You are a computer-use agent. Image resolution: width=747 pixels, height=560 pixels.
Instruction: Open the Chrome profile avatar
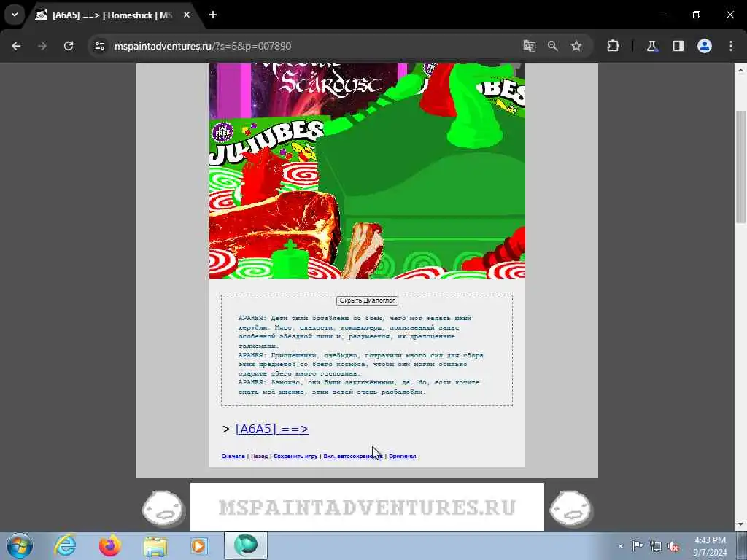tap(705, 46)
